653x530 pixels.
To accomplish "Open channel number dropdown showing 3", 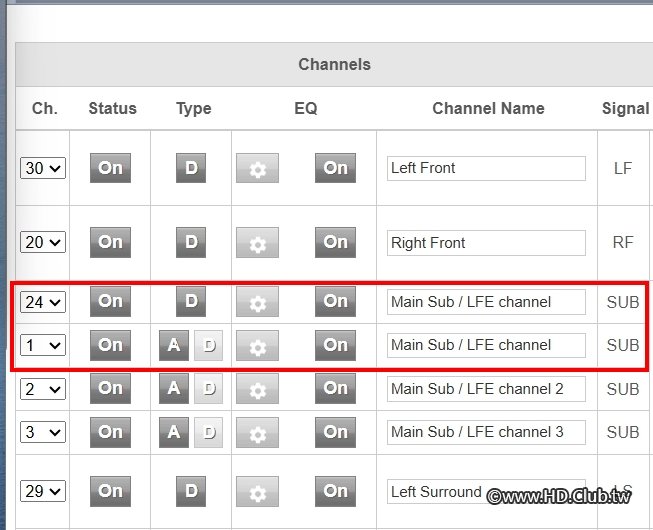I will pyautogui.click(x=43, y=432).
